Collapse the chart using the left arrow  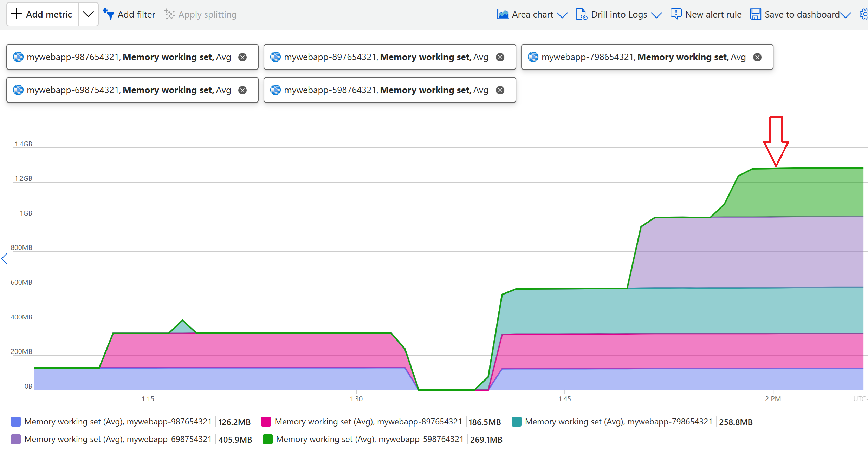4,259
